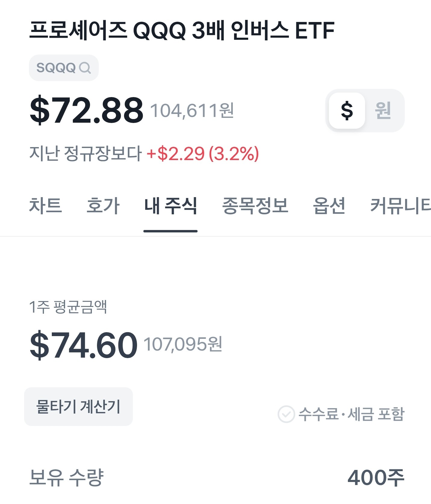
Task: Open the 물타기 계산기 calculator
Action: tap(78, 406)
